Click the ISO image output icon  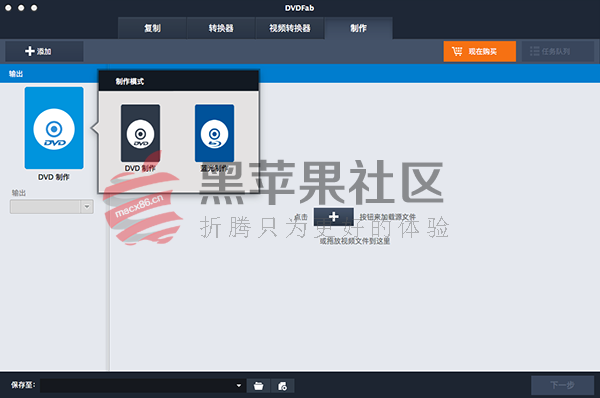tap(282, 386)
